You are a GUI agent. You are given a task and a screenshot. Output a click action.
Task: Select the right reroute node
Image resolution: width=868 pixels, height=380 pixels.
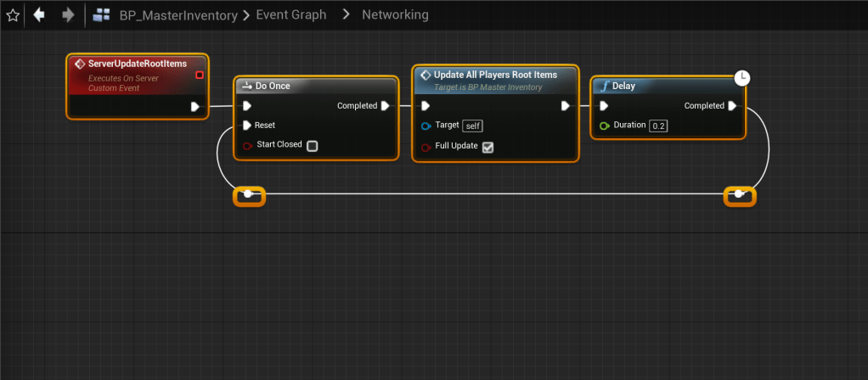pyautogui.click(x=739, y=195)
